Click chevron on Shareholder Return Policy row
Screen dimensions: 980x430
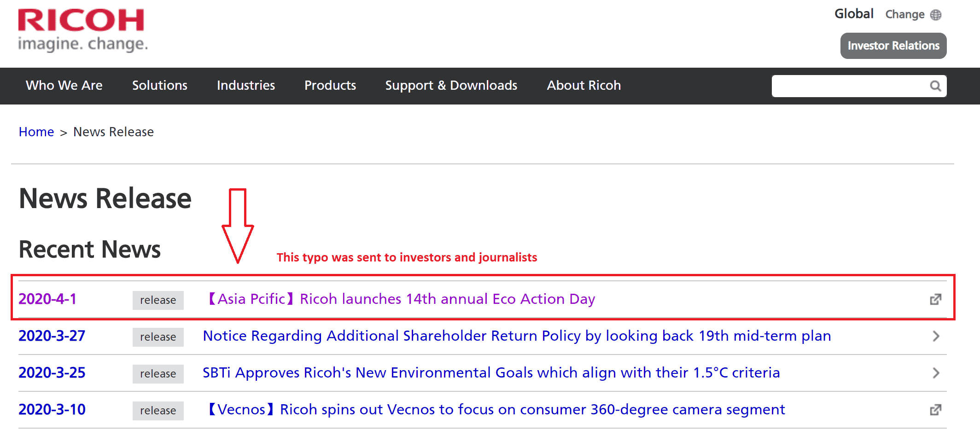pyautogui.click(x=936, y=336)
